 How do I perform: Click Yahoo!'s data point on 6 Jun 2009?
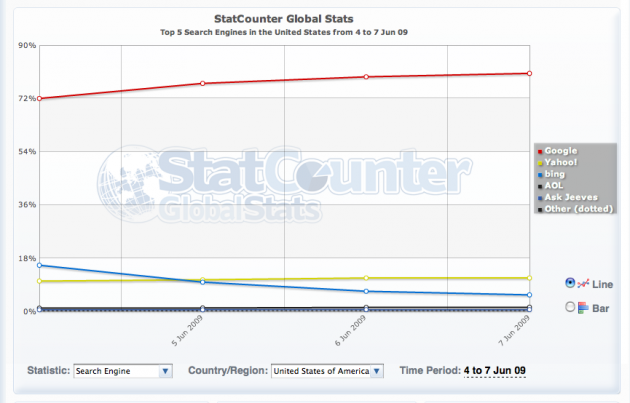tap(366, 278)
